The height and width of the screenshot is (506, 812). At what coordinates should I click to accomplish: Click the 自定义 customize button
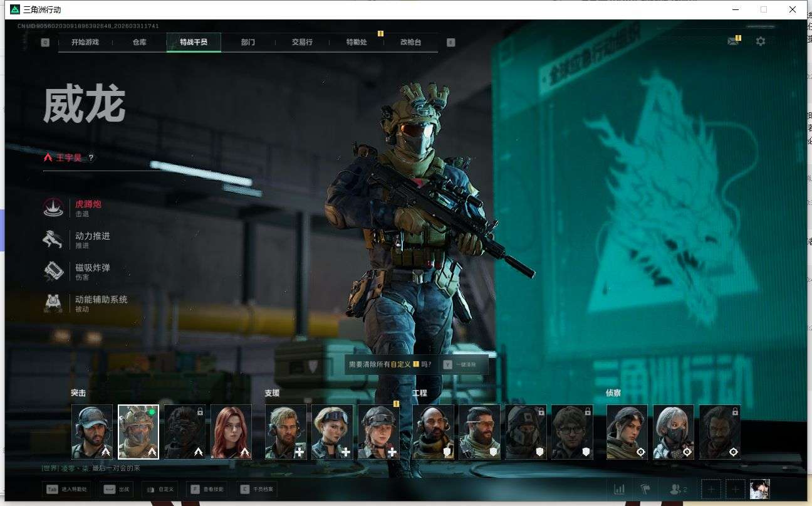click(160, 489)
